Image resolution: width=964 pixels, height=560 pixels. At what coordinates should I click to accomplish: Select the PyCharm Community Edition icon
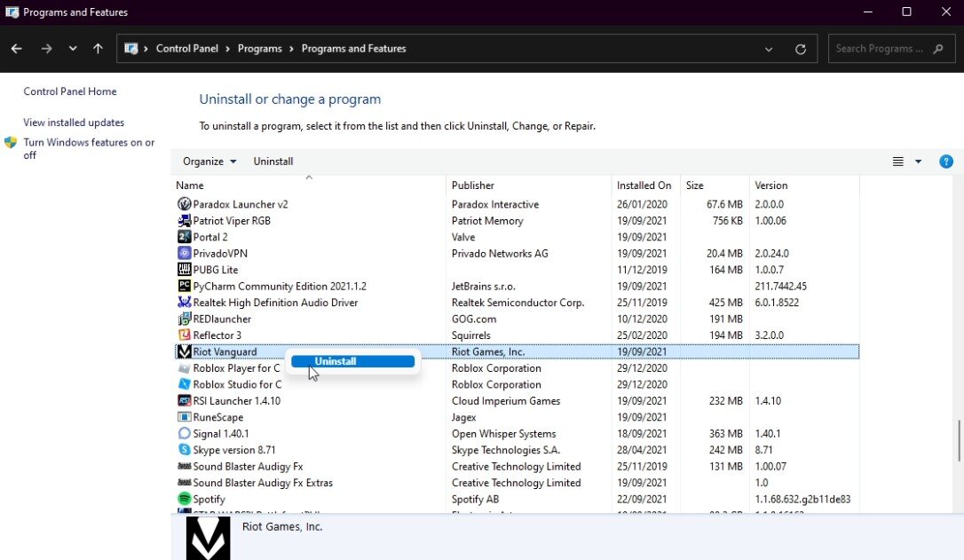(x=185, y=287)
